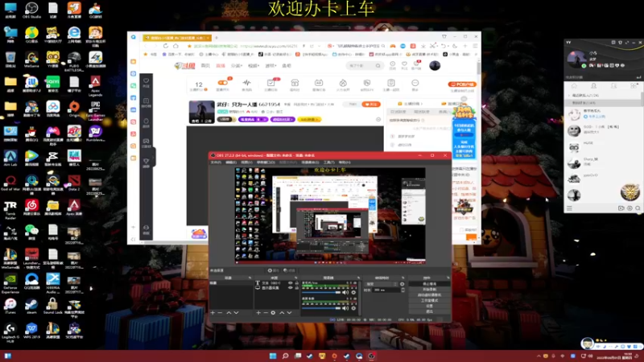Move scene down using the down arrow
644x362 pixels.
tap(236, 313)
